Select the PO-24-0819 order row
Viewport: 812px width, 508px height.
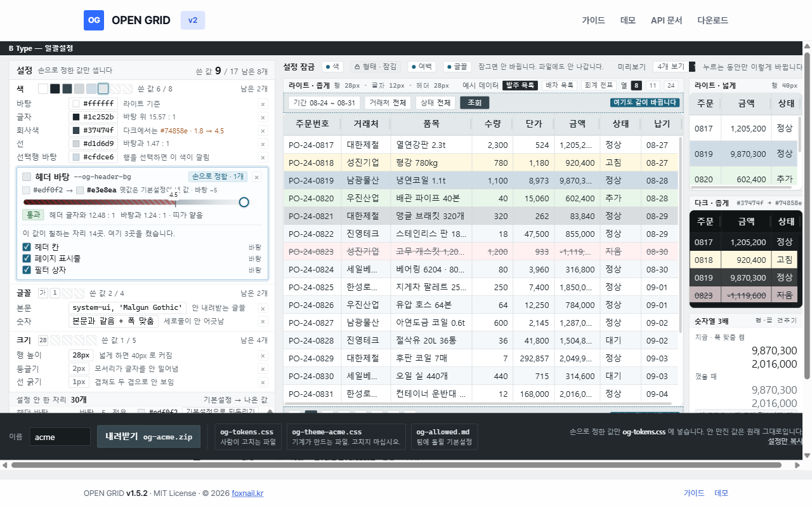coord(481,180)
